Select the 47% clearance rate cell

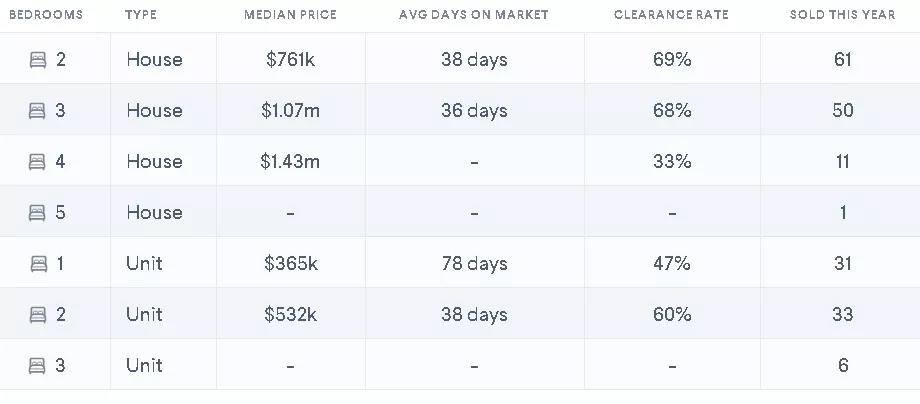671,264
